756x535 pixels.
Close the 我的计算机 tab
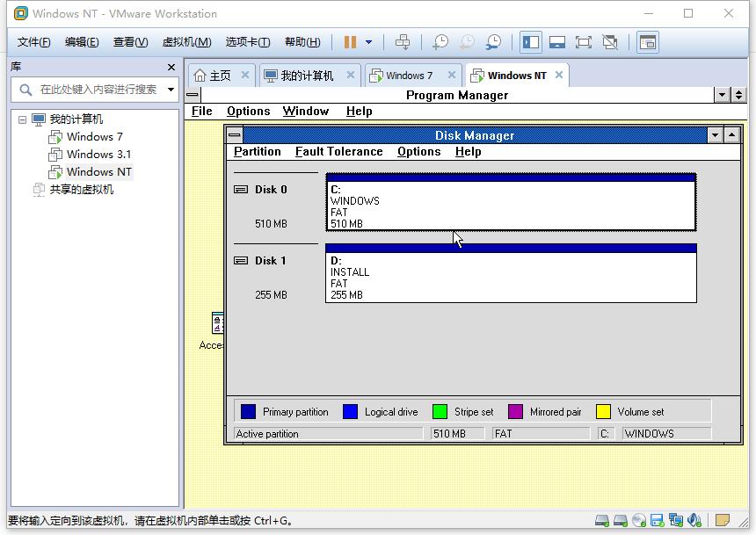pyautogui.click(x=351, y=75)
